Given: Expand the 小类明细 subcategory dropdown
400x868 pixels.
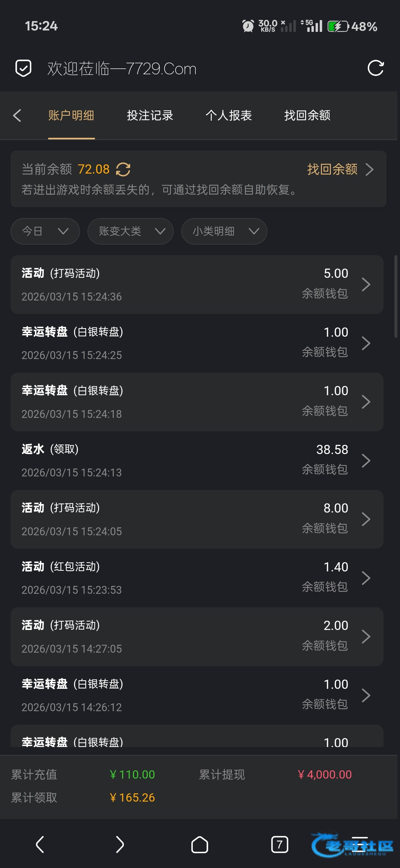Looking at the screenshot, I should tap(224, 231).
